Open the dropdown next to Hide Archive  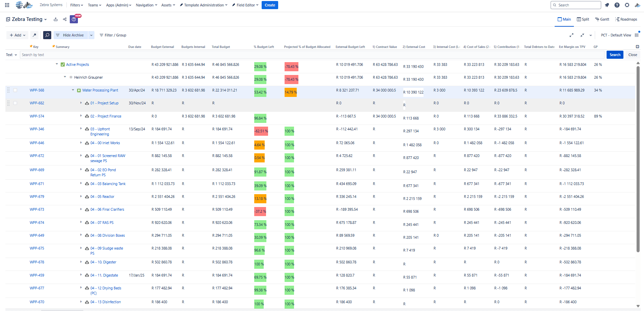click(91, 35)
